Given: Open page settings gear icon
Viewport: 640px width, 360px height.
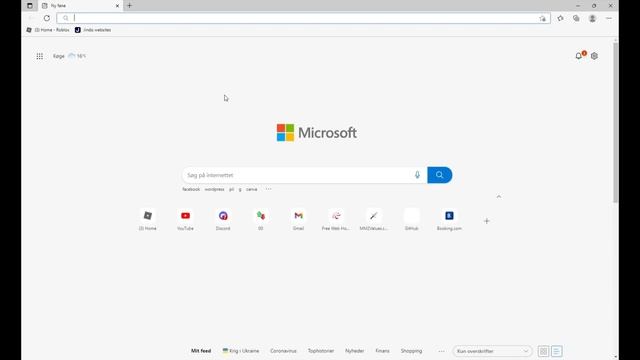Looking at the screenshot, I should 594,56.
